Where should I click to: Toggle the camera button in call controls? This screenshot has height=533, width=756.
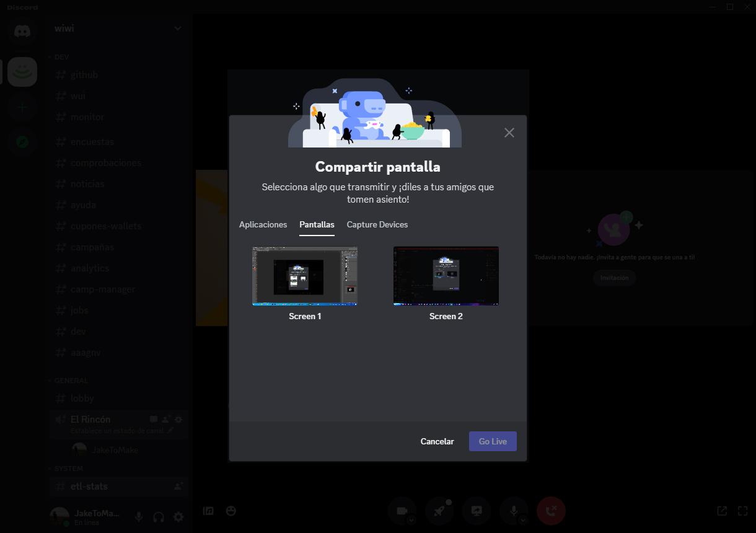pos(401,511)
